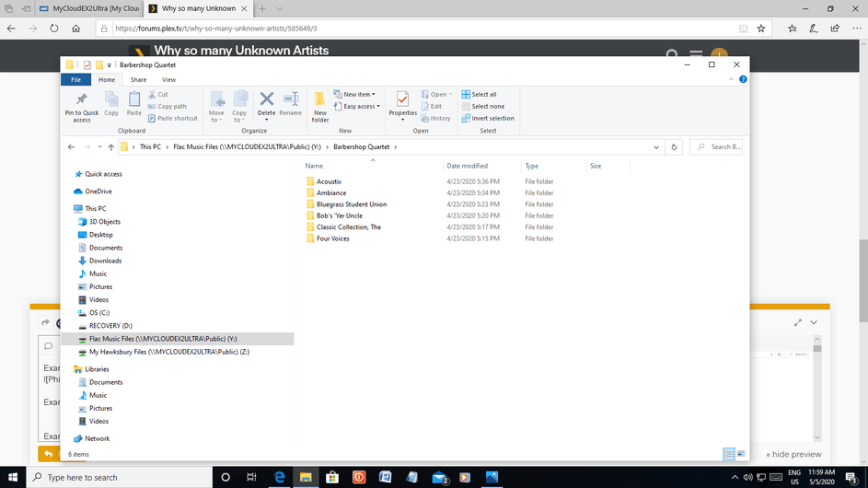Click Invert selection
Image resolution: width=868 pixels, height=488 pixels.
pyautogui.click(x=488, y=118)
